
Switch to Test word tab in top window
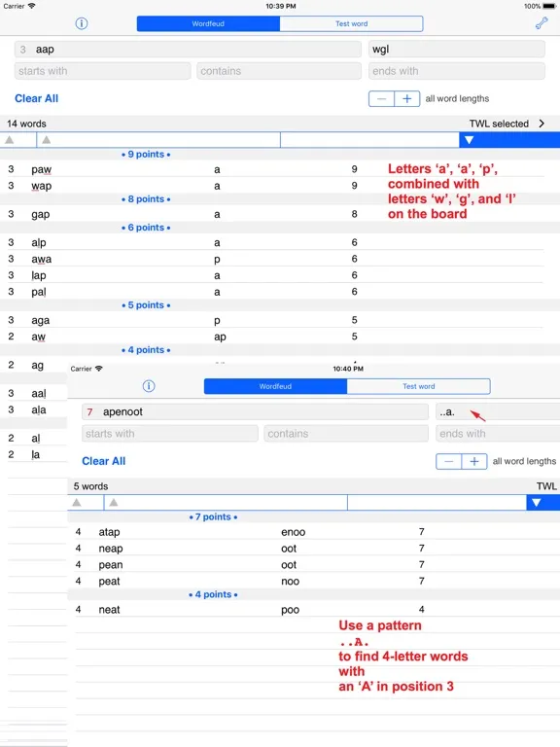351,23
